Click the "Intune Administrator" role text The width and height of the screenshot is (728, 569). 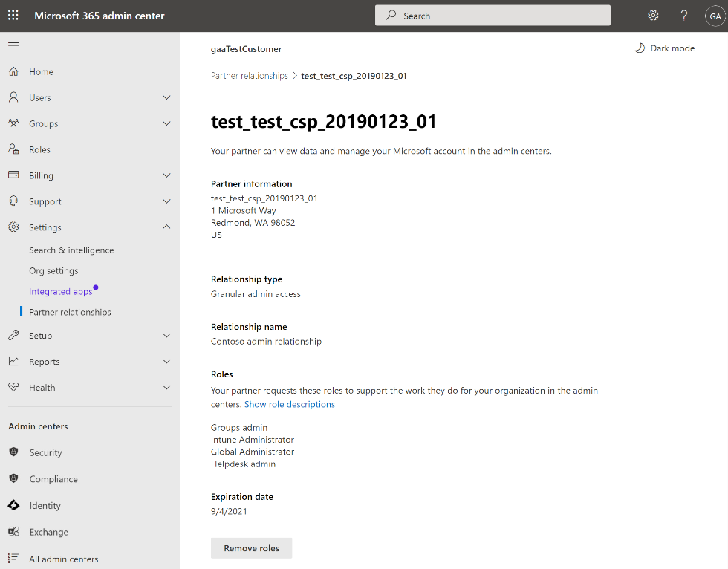252,440
